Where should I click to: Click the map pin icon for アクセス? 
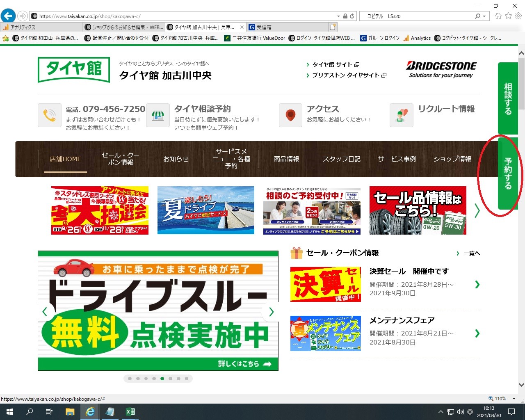point(290,115)
